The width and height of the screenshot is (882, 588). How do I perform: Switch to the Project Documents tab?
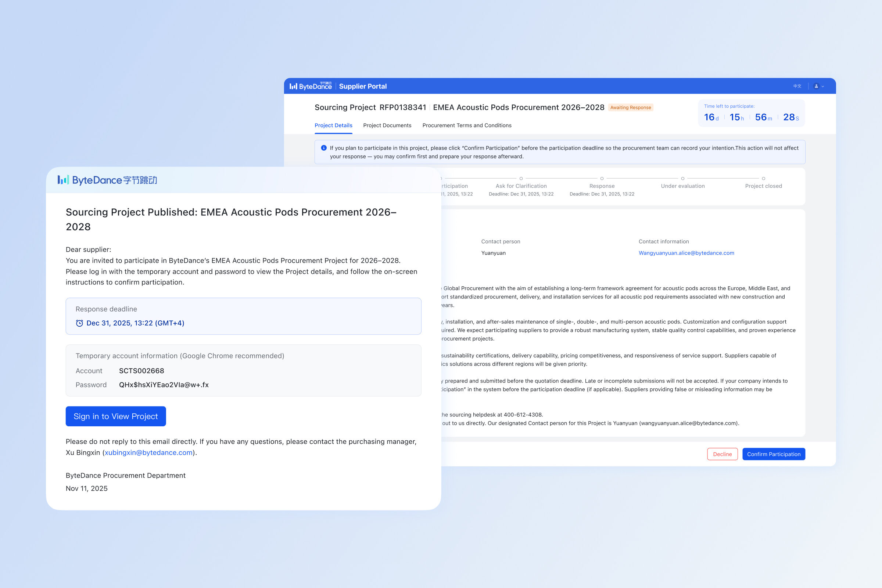point(387,125)
